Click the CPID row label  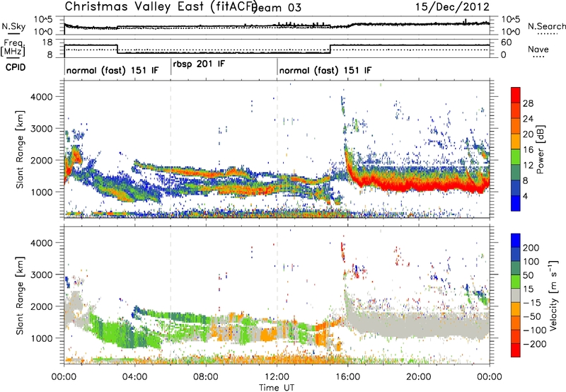16,67
